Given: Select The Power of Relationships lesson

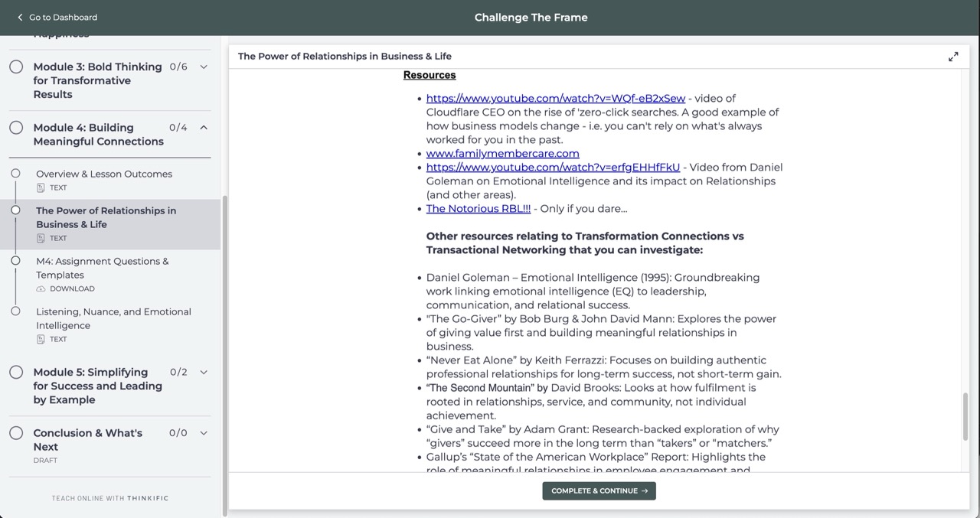Looking at the screenshot, I should pos(106,217).
